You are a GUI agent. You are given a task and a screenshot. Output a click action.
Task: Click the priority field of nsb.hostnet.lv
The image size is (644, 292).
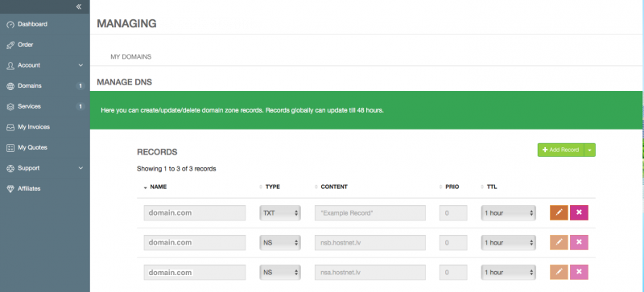tap(453, 243)
